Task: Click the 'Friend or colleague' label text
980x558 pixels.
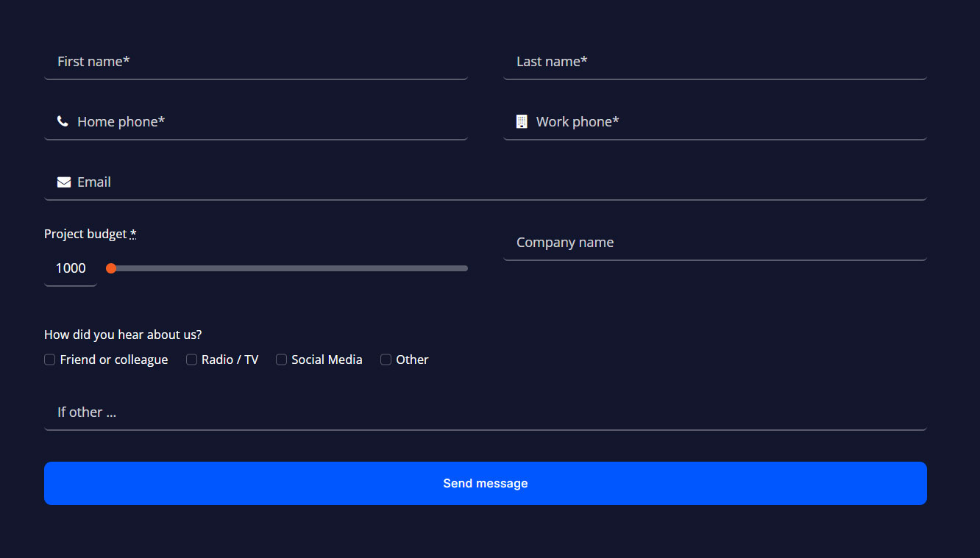Action: pos(114,360)
